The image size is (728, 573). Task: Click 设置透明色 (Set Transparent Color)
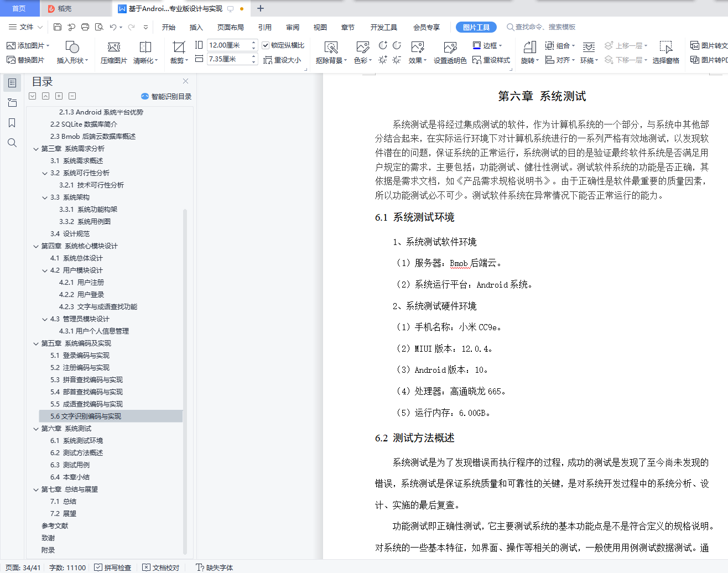click(450, 53)
